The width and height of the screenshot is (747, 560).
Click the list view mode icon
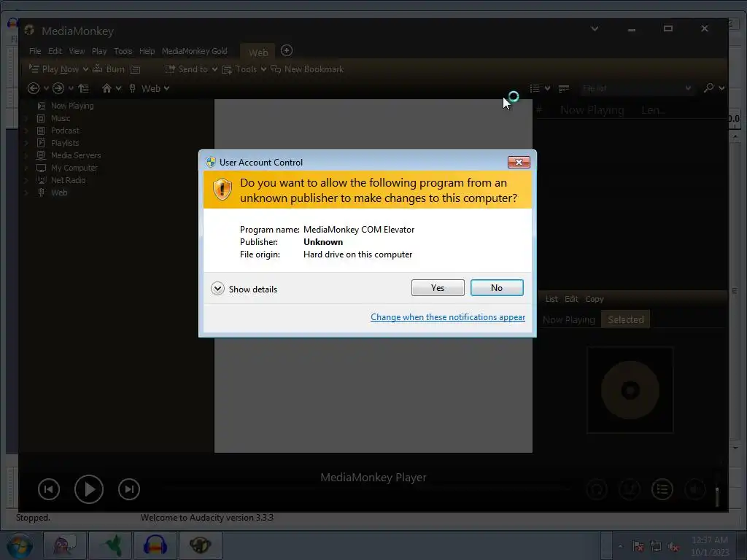coord(535,88)
